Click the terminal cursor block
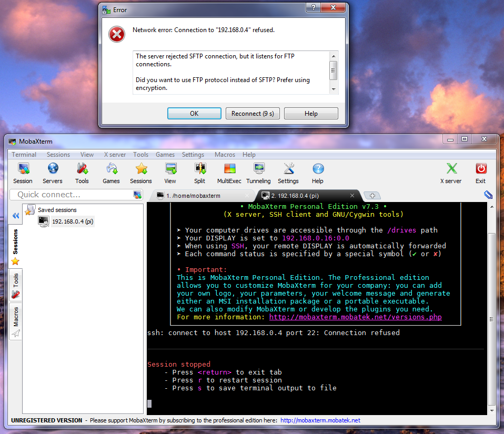The image size is (504, 434). [x=149, y=403]
